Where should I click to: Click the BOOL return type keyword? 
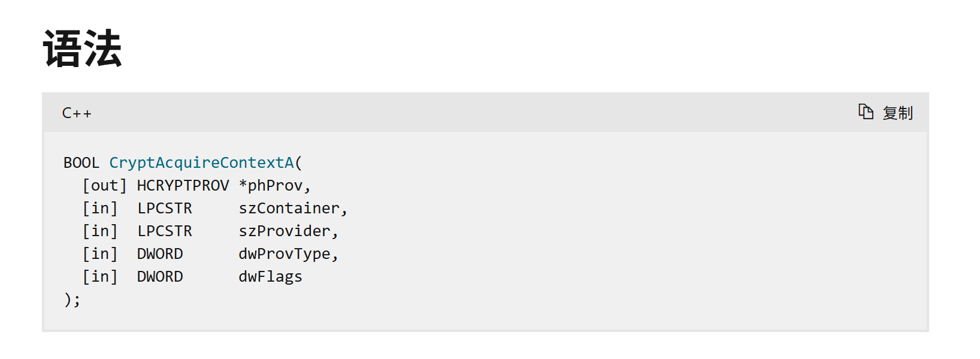click(81, 162)
